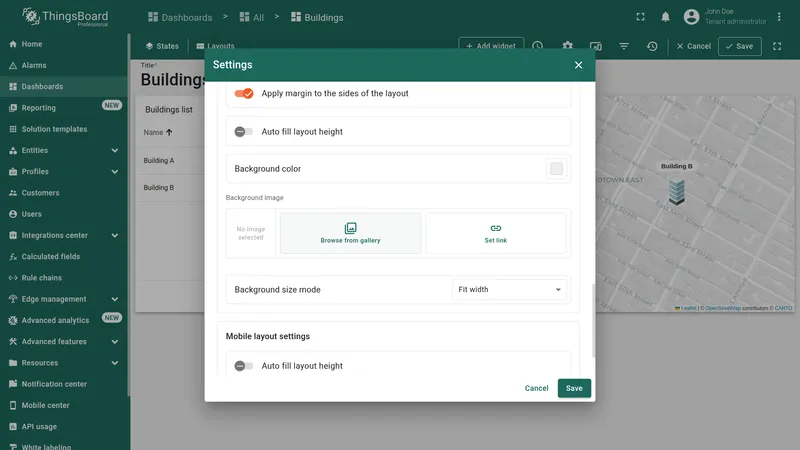Expand the Advanced features chevron
Screen dimensions: 800x450
click(115, 342)
